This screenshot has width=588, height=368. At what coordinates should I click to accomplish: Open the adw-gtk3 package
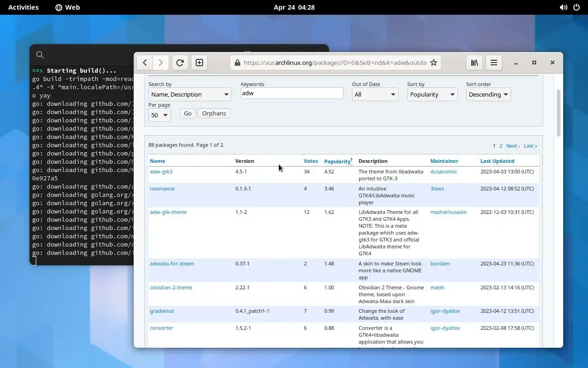pyautogui.click(x=161, y=172)
